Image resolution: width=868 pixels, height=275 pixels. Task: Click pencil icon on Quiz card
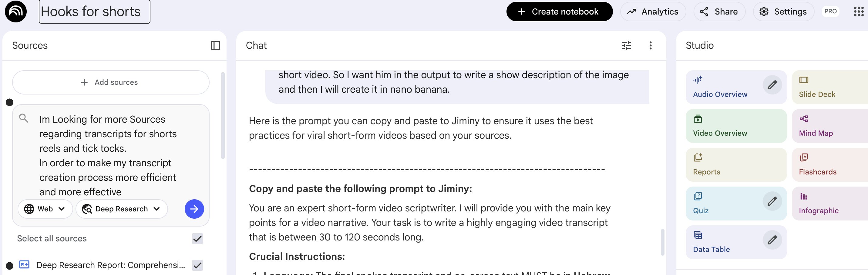(x=772, y=201)
